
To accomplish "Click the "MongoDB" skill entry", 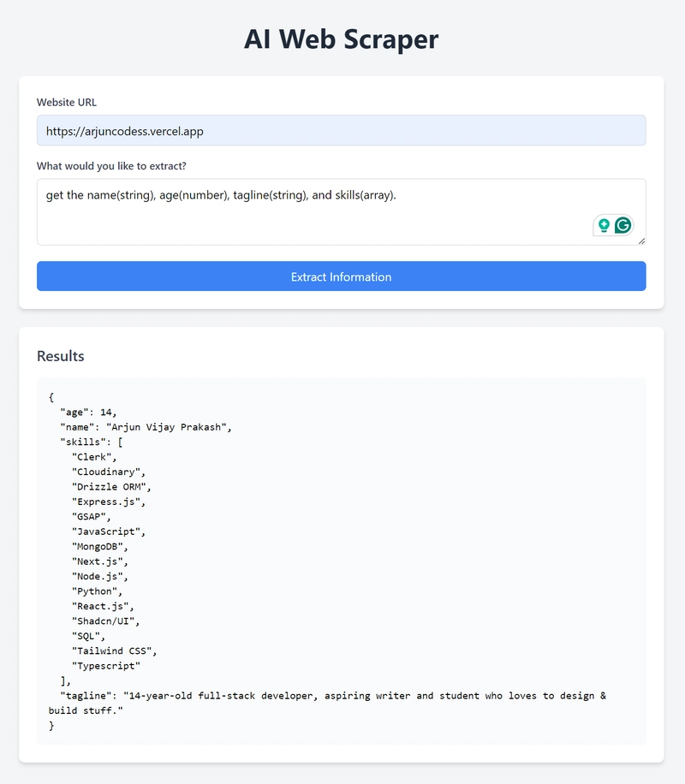I will (x=99, y=547).
